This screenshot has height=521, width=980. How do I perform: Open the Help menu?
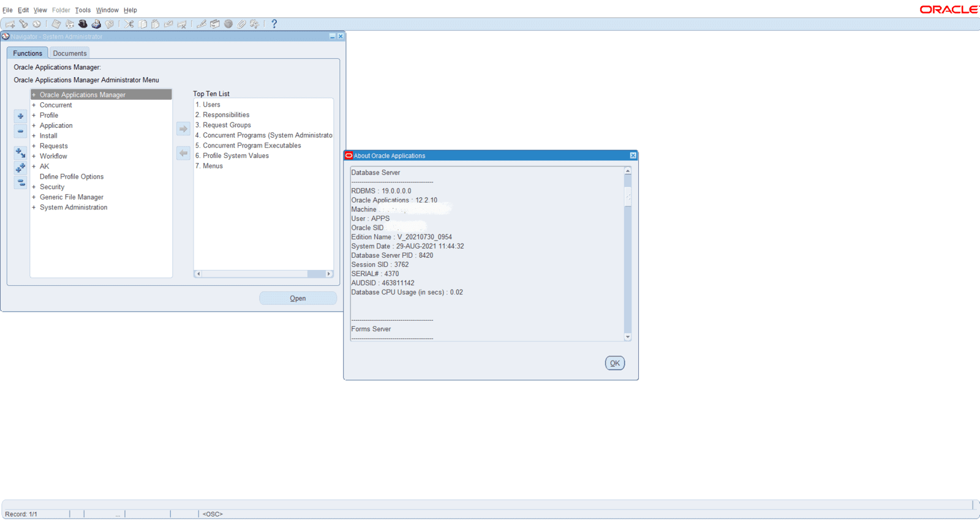point(130,10)
